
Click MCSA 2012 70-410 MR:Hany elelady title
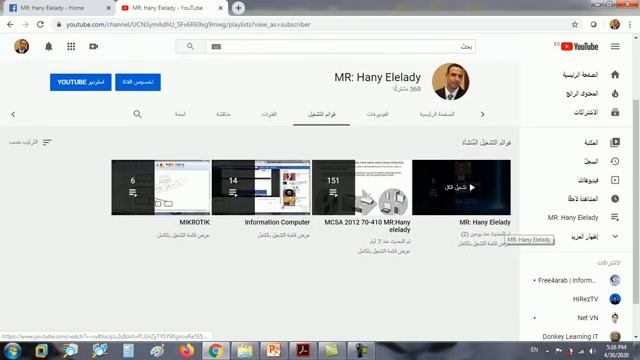click(x=367, y=226)
